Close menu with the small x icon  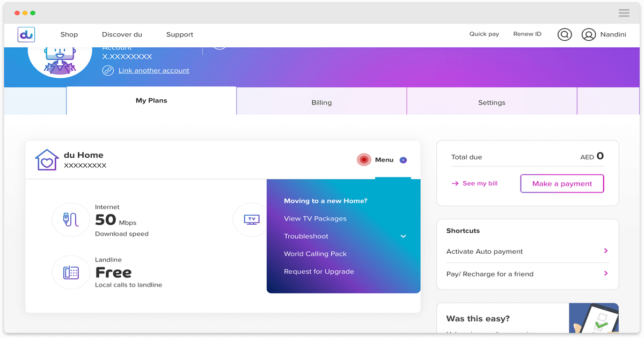click(x=403, y=160)
